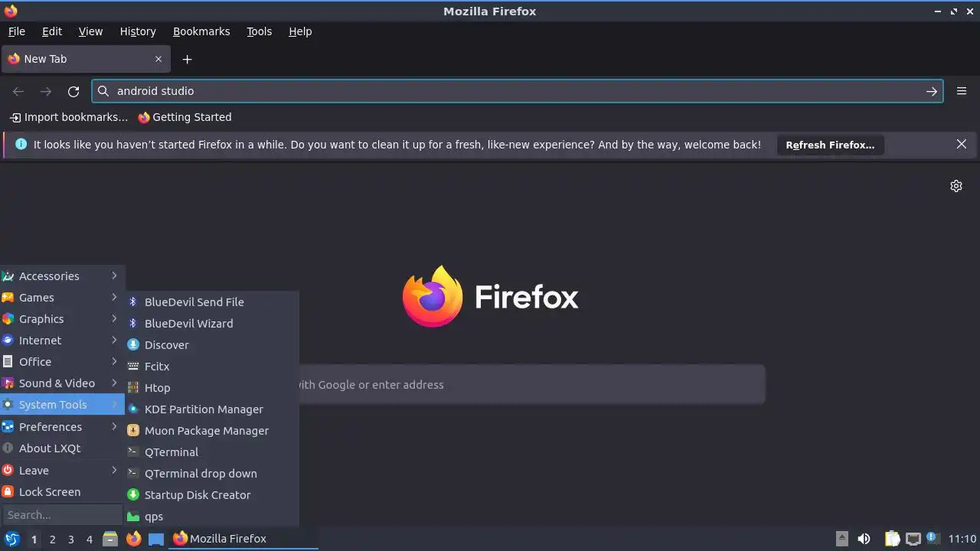Viewport: 980px width, 551px height.
Task: Switch to virtual desktop 1
Action: pos(34,540)
